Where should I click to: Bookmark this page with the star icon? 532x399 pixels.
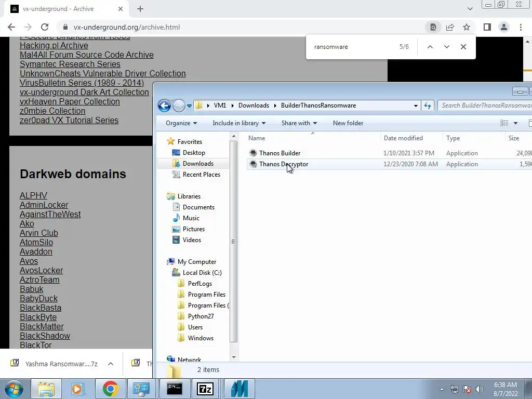point(467,27)
